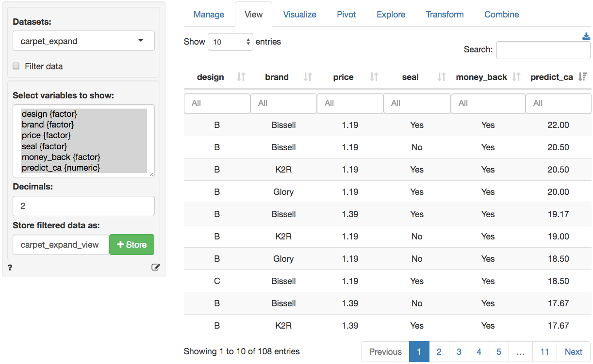Toggle predict_ca descending sort icon
Screen dimensions: 593x364
click(583, 77)
